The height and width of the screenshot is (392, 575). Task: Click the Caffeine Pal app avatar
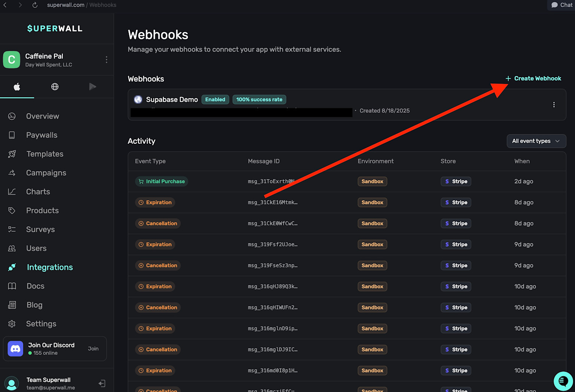(12, 60)
